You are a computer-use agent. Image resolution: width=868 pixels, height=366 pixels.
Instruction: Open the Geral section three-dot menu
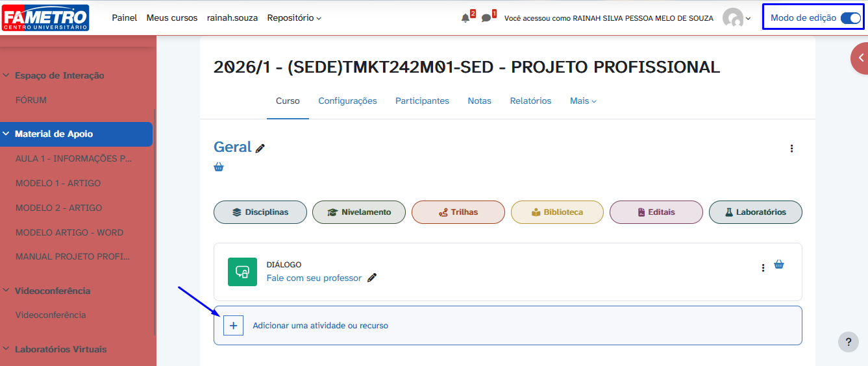pos(791,149)
